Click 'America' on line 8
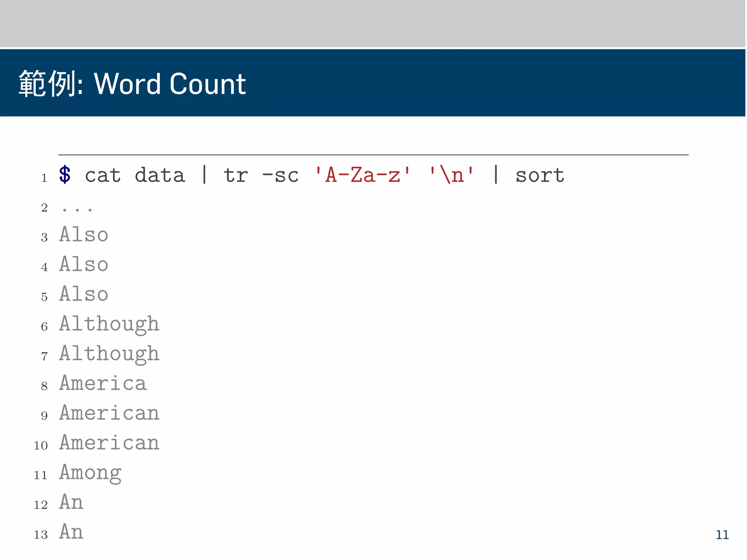The image size is (747, 560). [103, 383]
